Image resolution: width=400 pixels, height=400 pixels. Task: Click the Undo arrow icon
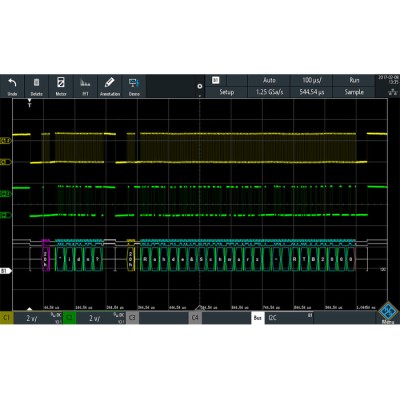(x=12, y=83)
